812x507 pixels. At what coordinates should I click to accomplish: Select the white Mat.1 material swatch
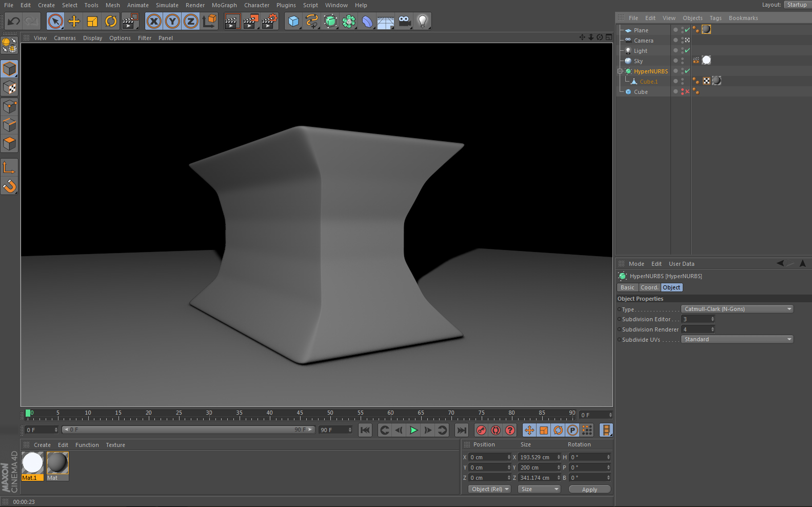(x=32, y=463)
